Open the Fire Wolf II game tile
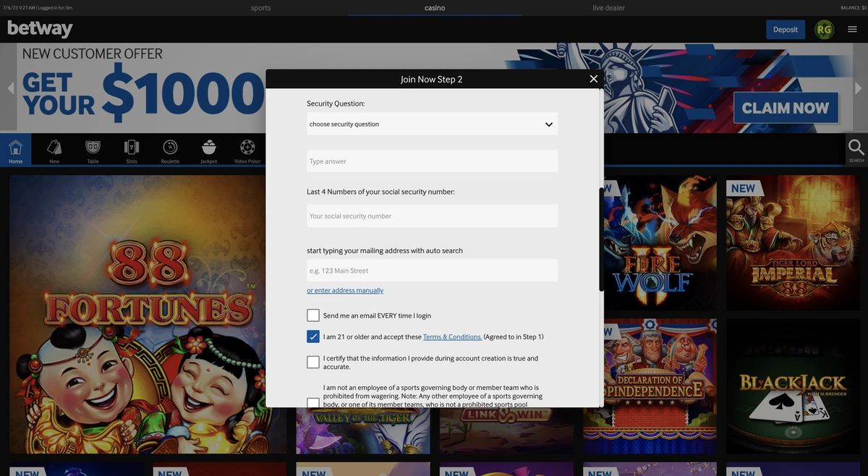Viewport: 868px width, 476px height. (660, 242)
